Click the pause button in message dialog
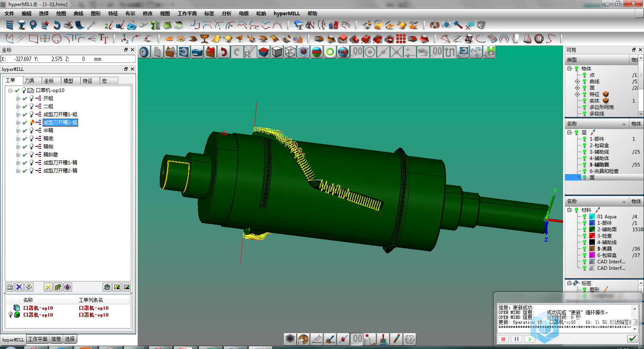Screen dimensions: 644x349 pyautogui.click(x=516, y=339)
